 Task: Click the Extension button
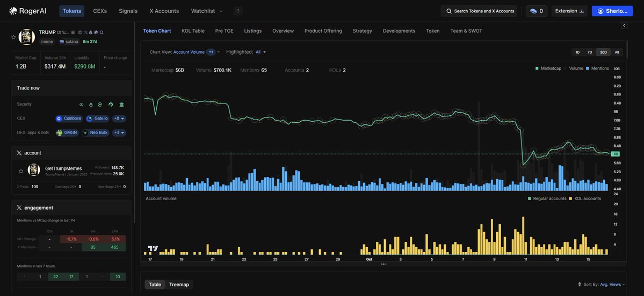point(569,11)
